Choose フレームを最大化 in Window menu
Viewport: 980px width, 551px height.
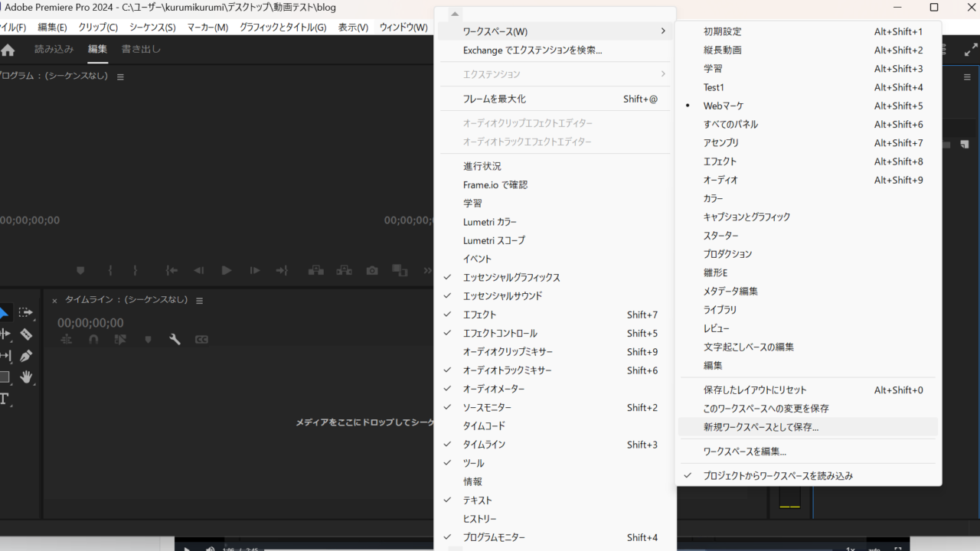(555, 99)
